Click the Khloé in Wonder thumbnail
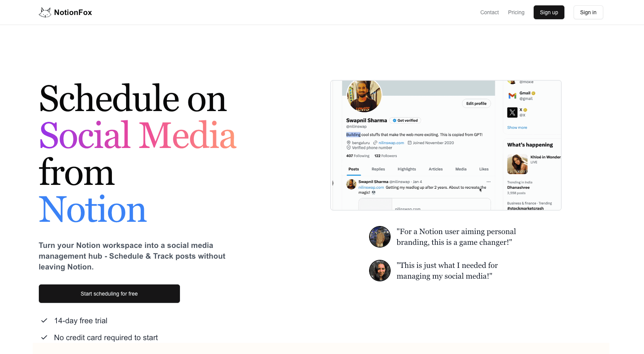The image size is (644, 354). coord(517,164)
